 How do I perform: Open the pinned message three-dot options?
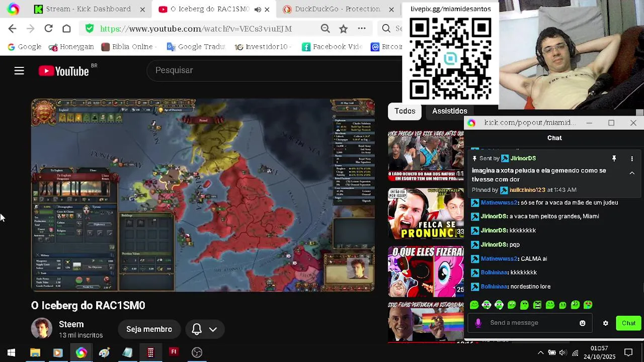point(632,158)
